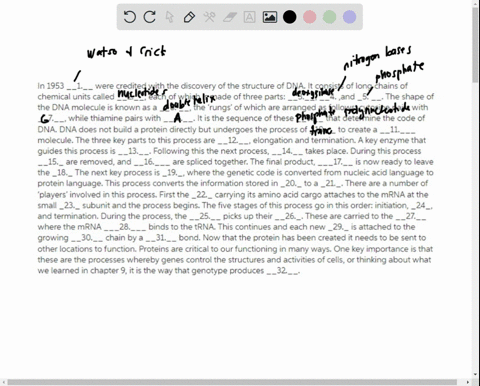Choose the black ink color
The width and height of the screenshot is (480, 386).
[290, 17]
